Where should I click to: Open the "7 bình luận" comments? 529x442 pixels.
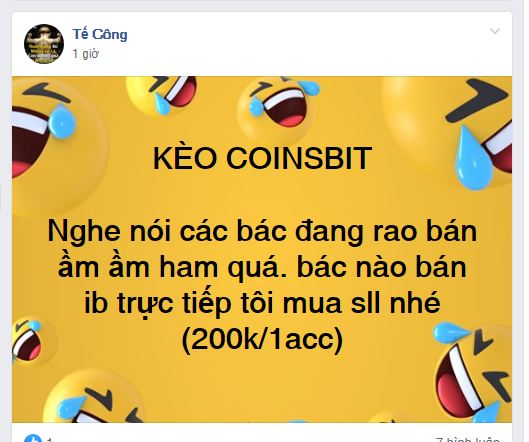468,439
